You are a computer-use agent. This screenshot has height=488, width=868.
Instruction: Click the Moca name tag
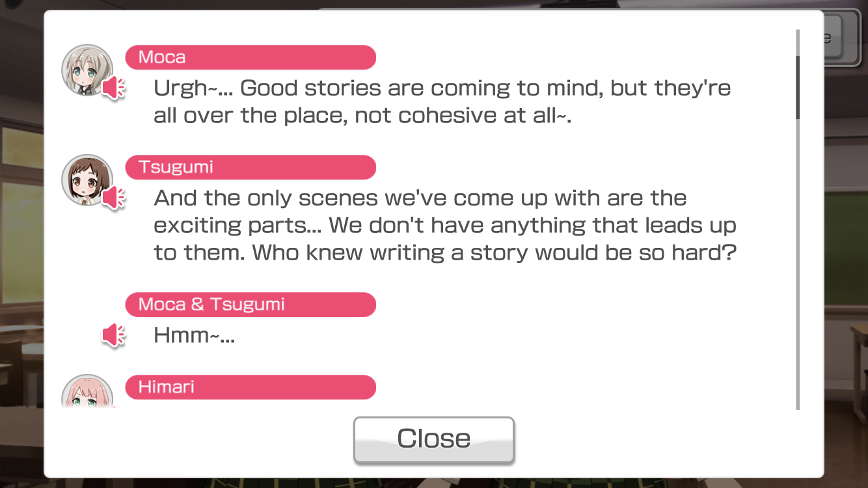pos(251,57)
